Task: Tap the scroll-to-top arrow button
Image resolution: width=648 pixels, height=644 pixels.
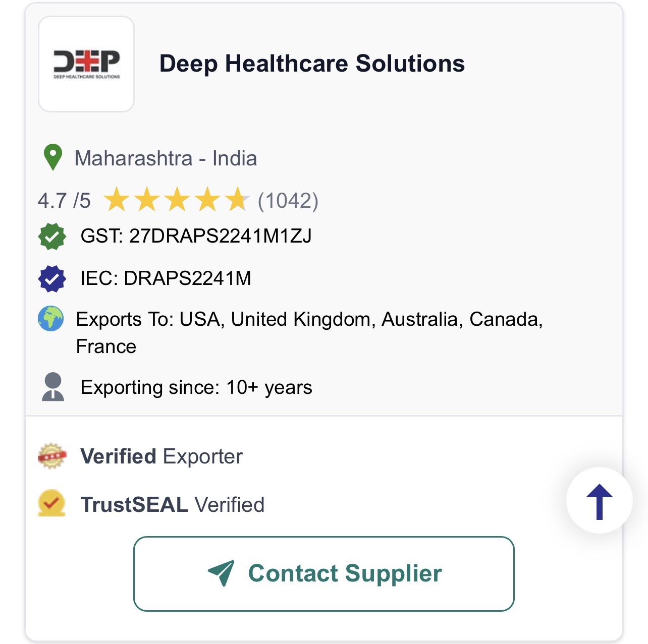Action: point(599,501)
